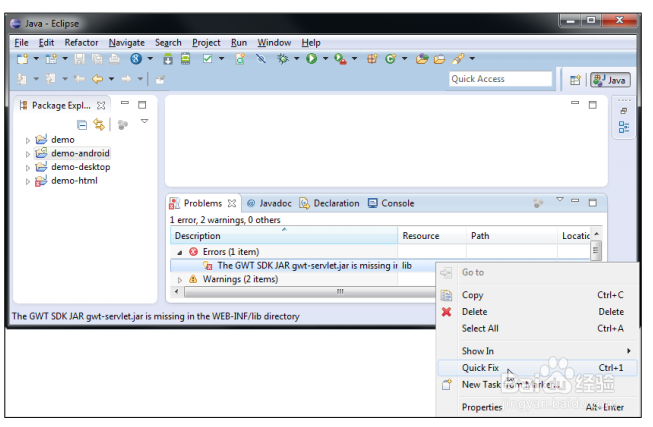Open the Android Virtual Device Manager icon
The height and width of the screenshot is (427, 653).
186,59
